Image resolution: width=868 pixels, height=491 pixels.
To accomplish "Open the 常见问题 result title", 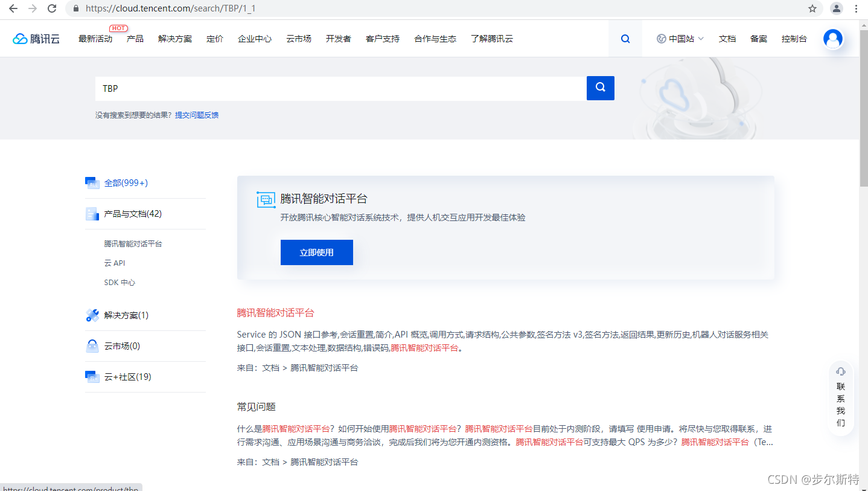I will coord(257,407).
